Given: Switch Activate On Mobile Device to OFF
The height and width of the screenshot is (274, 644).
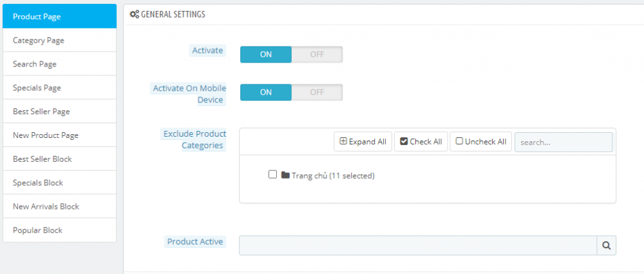Looking at the screenshot, I should pyautogui.click(x=317, y=92).
